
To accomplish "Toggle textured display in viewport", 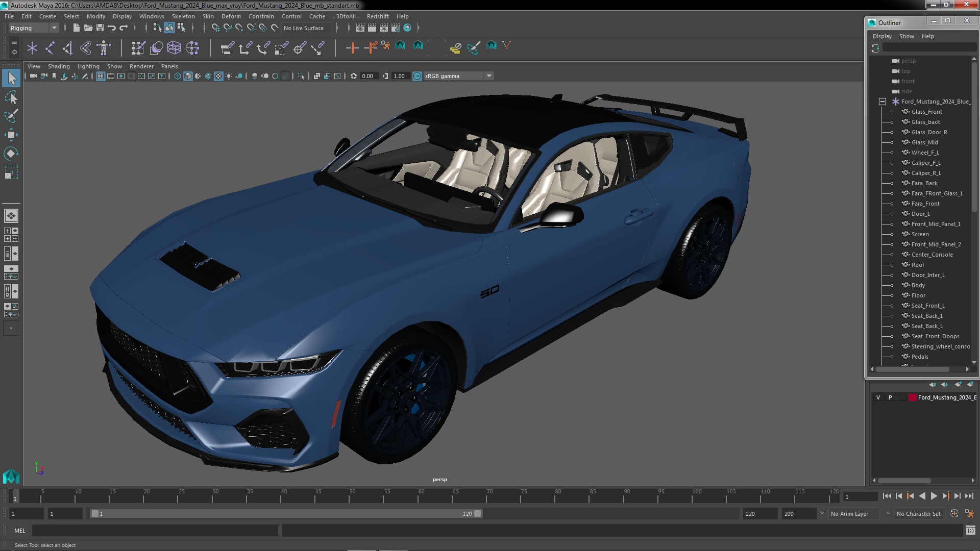I will [x=218, y=76].
